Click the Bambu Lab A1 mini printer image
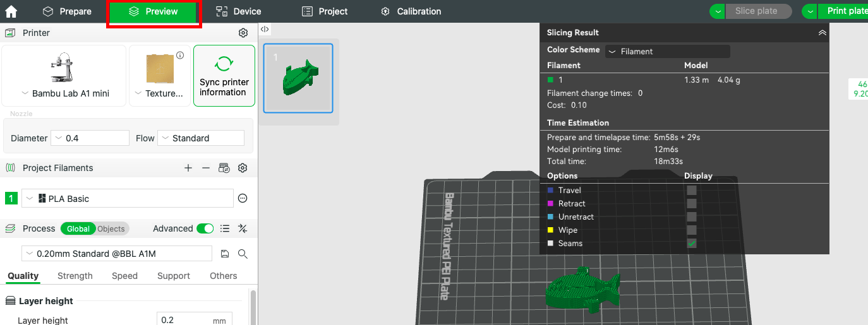The image size is (868, 325). click(62, 69)
